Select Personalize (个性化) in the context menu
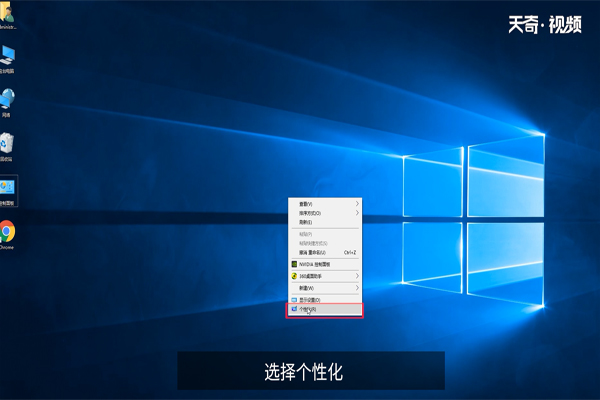The width and height of the screenshot is (600, 400). [x=324, y=309]
